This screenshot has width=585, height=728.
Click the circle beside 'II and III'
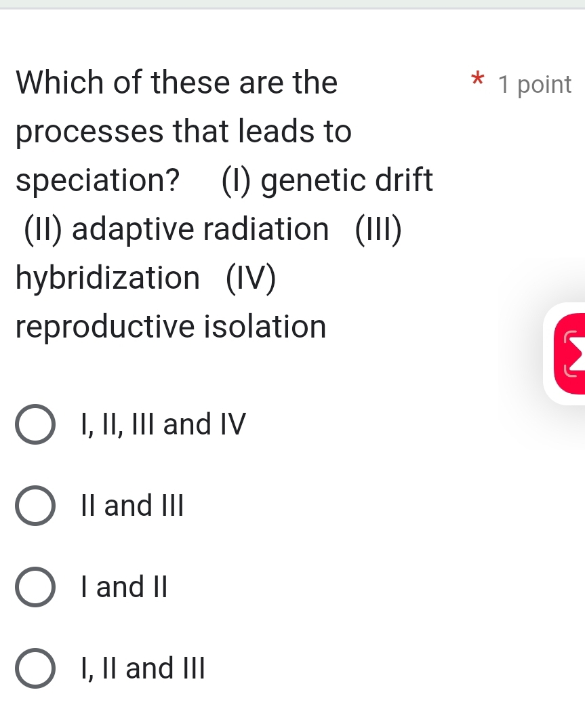tap(35, 506)
